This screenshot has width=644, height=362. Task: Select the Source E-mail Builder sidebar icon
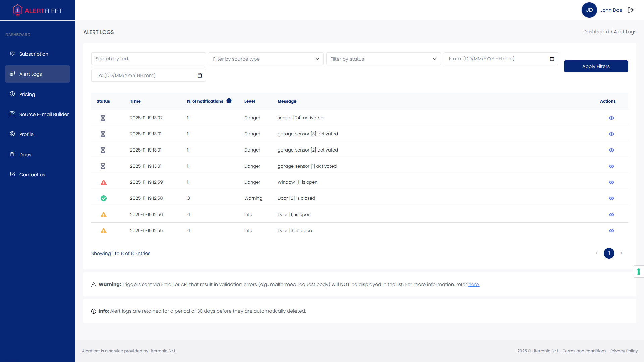[12, 114]
